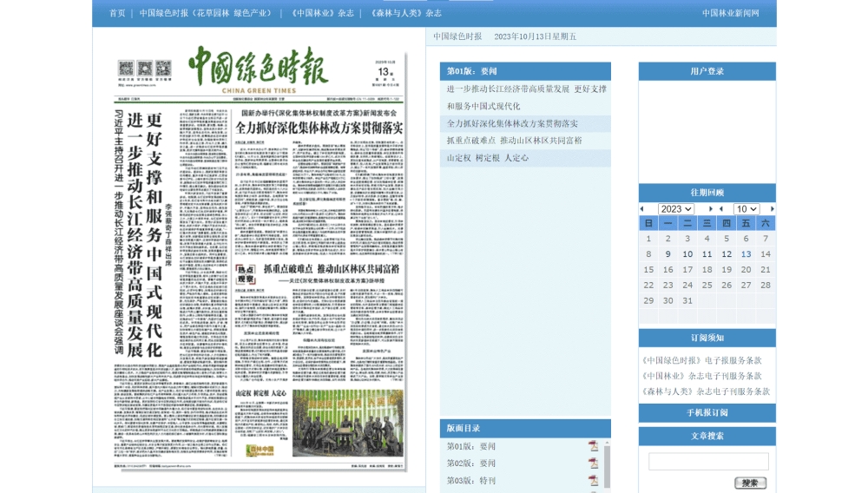The image size is (868, 493).
Task: Click the first QR code in masthead
Action: pos(126,68)
